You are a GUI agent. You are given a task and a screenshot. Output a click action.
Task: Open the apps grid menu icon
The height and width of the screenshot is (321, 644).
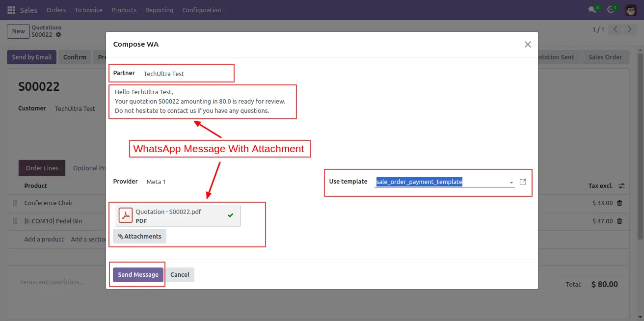tap(11, 10)
